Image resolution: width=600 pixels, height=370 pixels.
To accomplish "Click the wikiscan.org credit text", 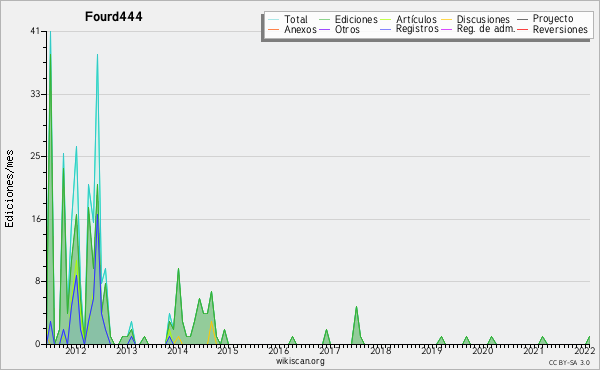I will pyautogui.click(x=300, y=361).
